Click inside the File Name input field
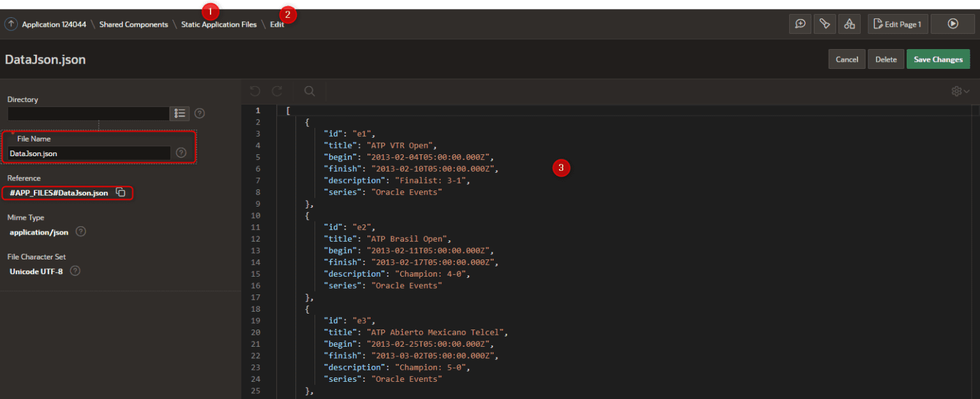 coord(89,152)
